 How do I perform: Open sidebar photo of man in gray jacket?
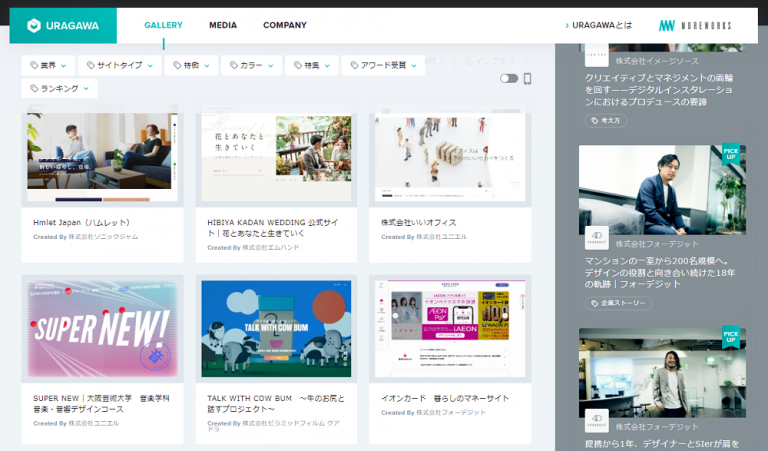[662, 373]
